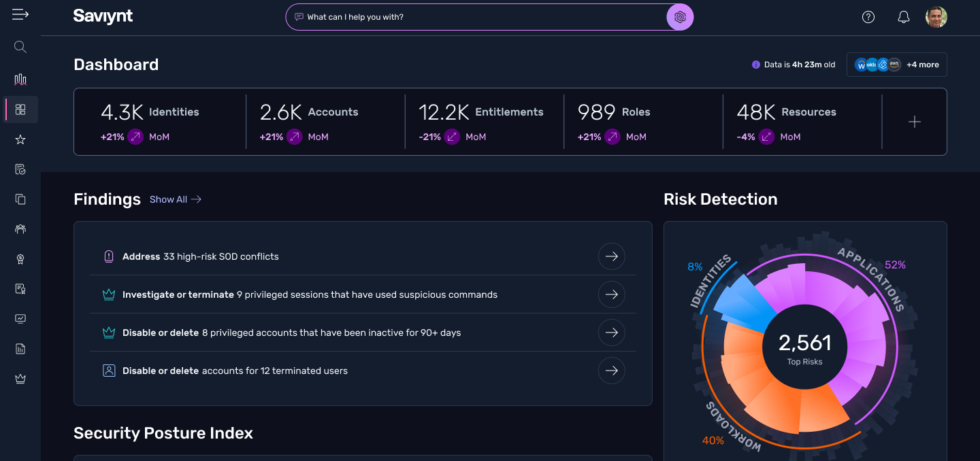The image size is (980, 461).
Task: Click the Risk Detection heading
Action: [x=721, y=199]
